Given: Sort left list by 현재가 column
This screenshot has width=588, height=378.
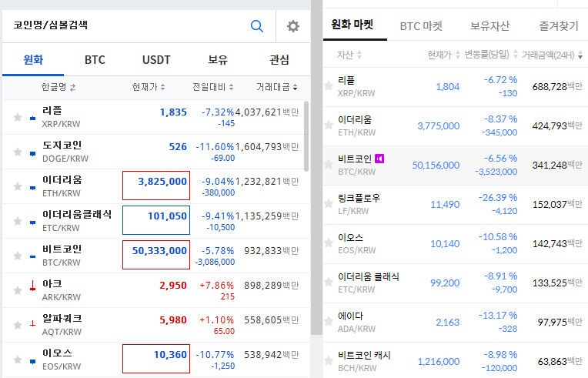Looking at the screenshot, I should [146, 87].
